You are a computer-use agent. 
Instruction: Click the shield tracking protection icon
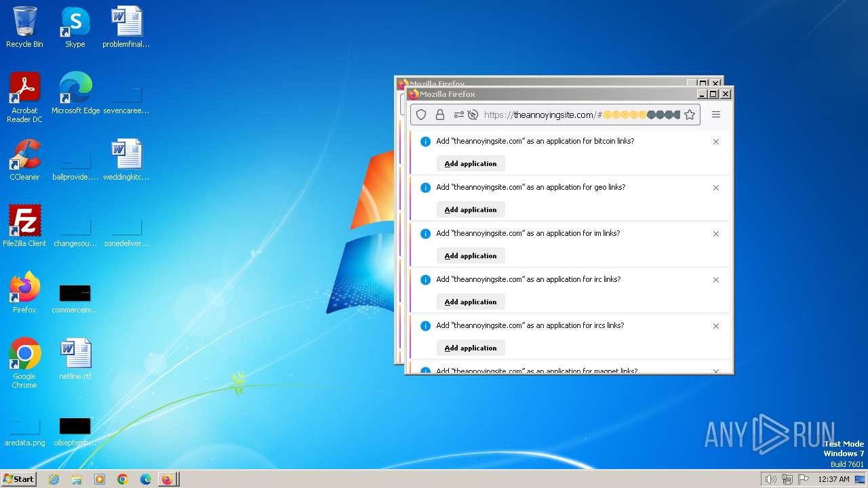pos(421,115)
